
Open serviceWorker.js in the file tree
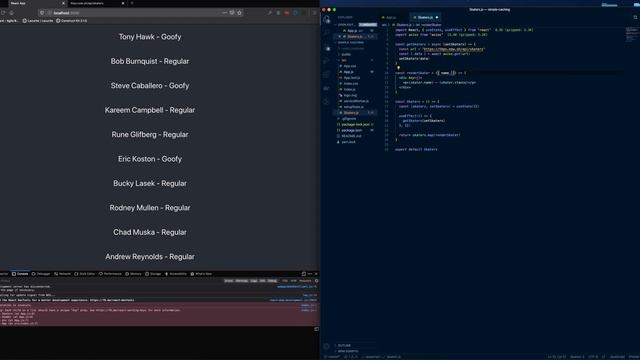356,101
